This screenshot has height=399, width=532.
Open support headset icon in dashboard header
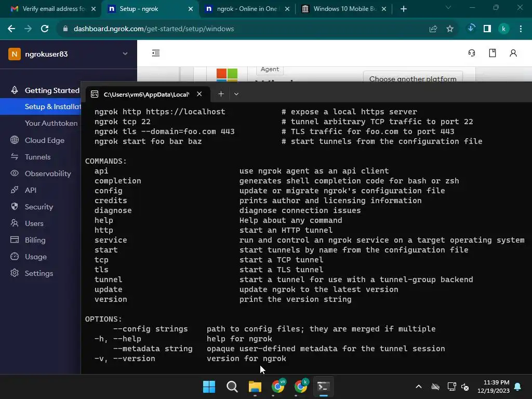pyautogui.click(x=472, y=53)
